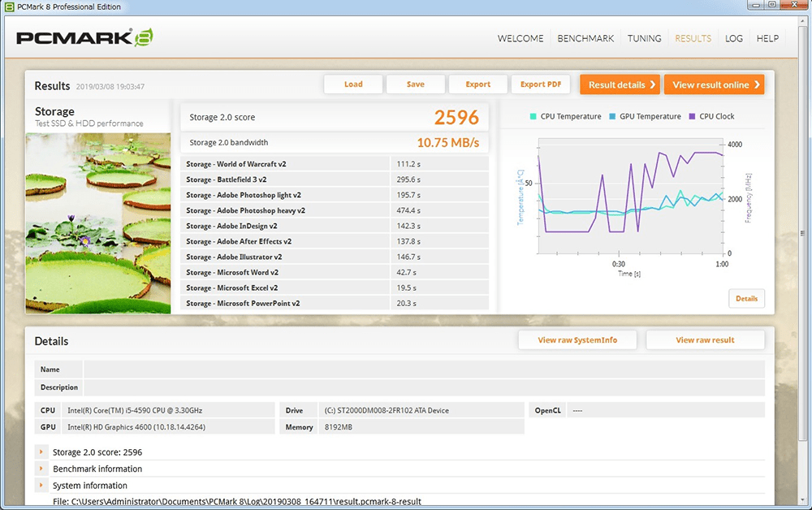Viewport: 812px width, 510px height.
Task: Click the PCMark 8 title bar icon
Action: [9, 7]
